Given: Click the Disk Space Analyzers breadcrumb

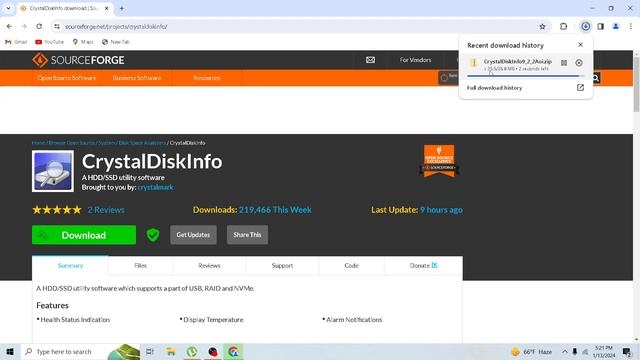Looking at the screenshot, I should point(142,143).
